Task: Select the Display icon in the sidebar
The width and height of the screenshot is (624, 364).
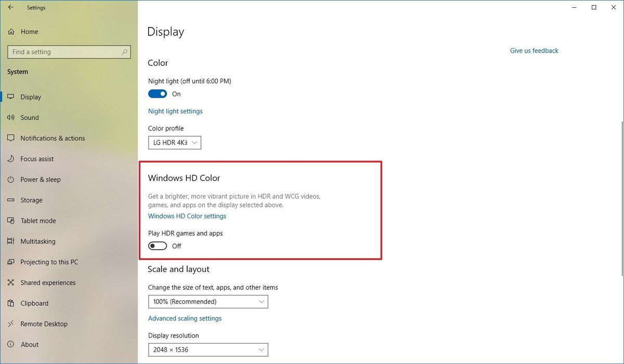Action: 11,97
